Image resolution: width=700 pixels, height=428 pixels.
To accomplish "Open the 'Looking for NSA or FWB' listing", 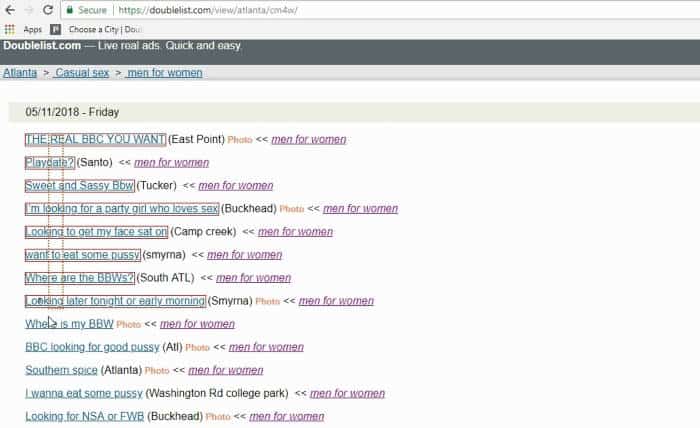I will click(x=84, y=416).
